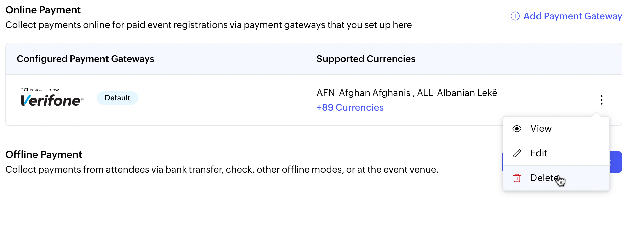
Task: Click the Verifone logo
Action: point(52,100)
